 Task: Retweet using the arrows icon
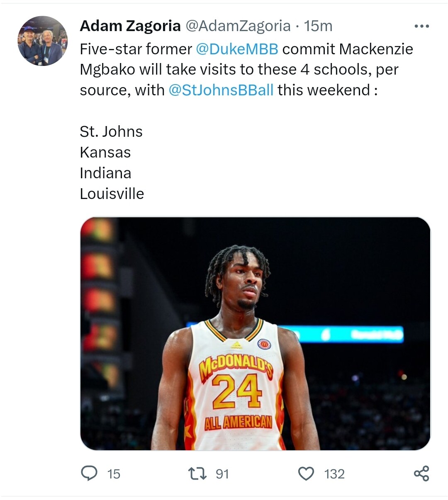[x=197, y=473]
